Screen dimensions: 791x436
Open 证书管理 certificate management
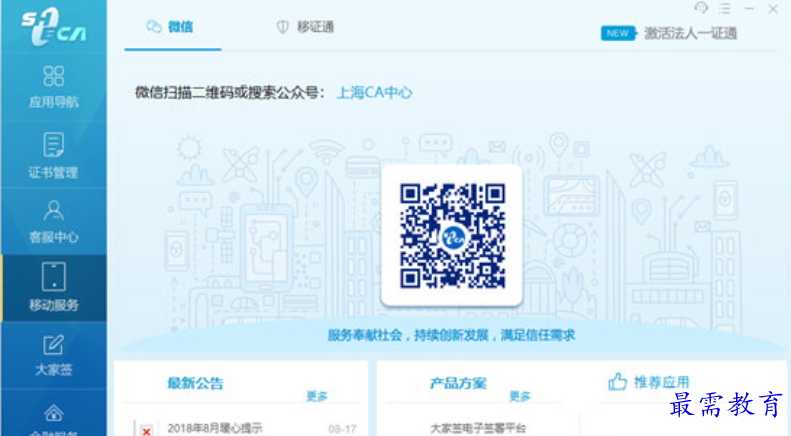click(x=53, y=155)
